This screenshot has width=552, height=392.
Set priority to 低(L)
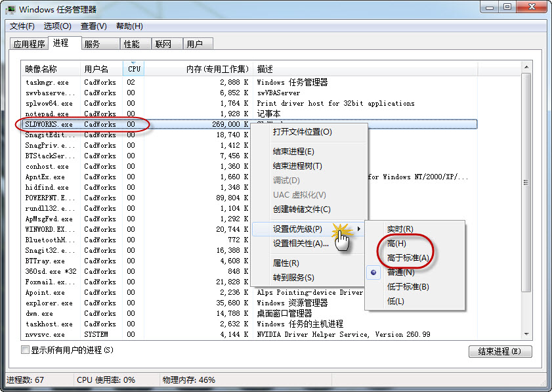[x=415, y=301]
